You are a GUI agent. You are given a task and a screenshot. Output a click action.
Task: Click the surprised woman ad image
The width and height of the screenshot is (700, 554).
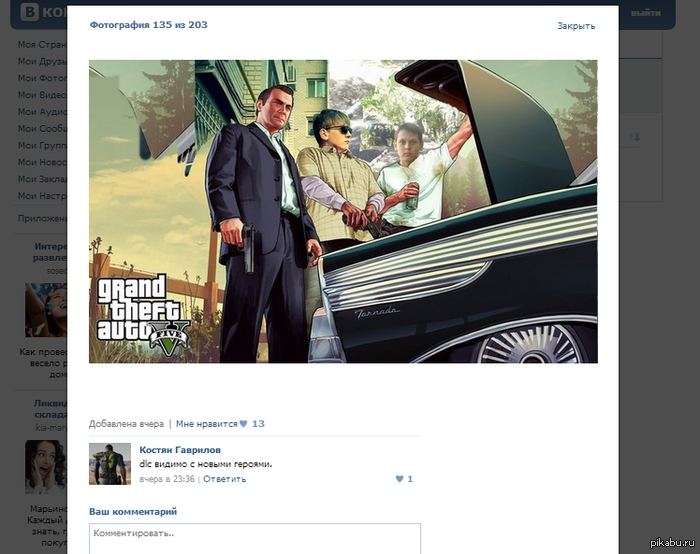coord(46,467)
